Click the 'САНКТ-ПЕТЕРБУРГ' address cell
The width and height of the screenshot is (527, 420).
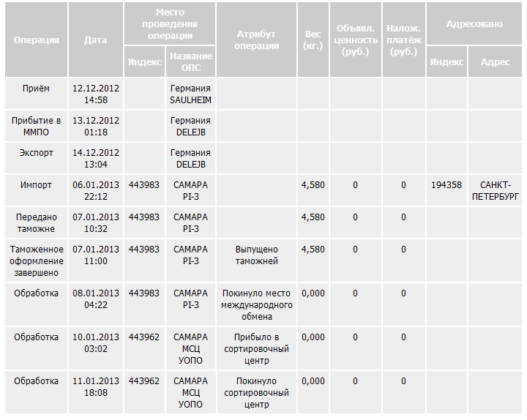[496, 190]
